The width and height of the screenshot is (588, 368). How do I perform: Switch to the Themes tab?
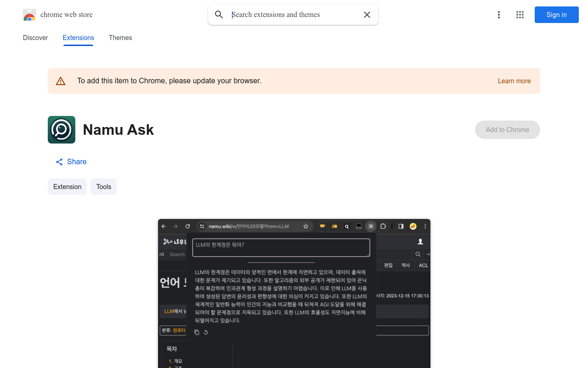click(x=120, y=38)
